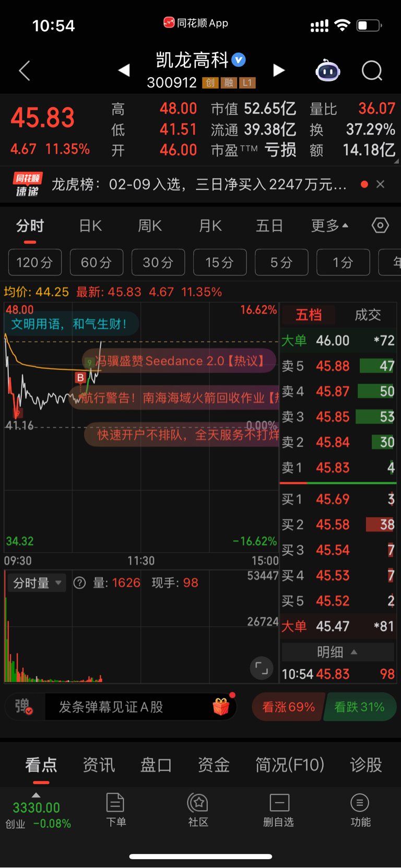Switch to 日K chart
This screenshot has width=401, height=868.
coord(90,226)
